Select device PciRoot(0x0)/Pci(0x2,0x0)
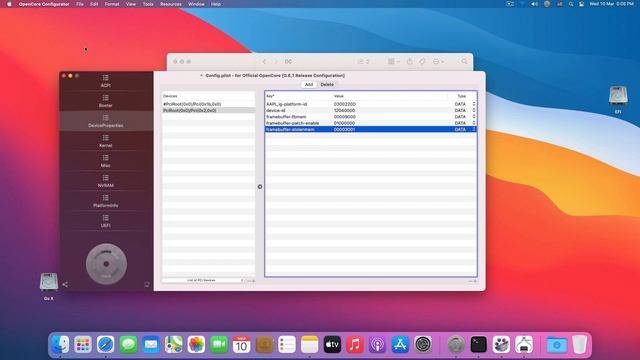Image resolution: width=640 pixels, height=360 pixels. coord(209,110)
